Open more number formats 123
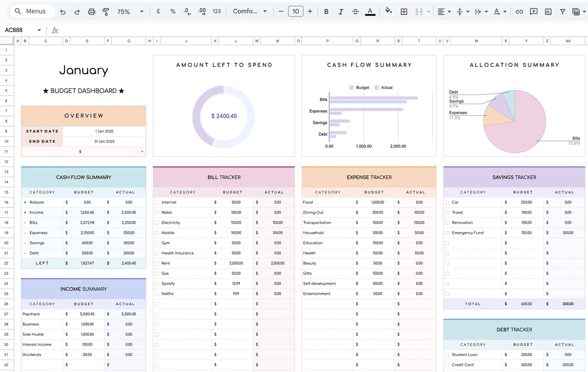This screenshot has height=372, width=588. (x=217, y=11)
